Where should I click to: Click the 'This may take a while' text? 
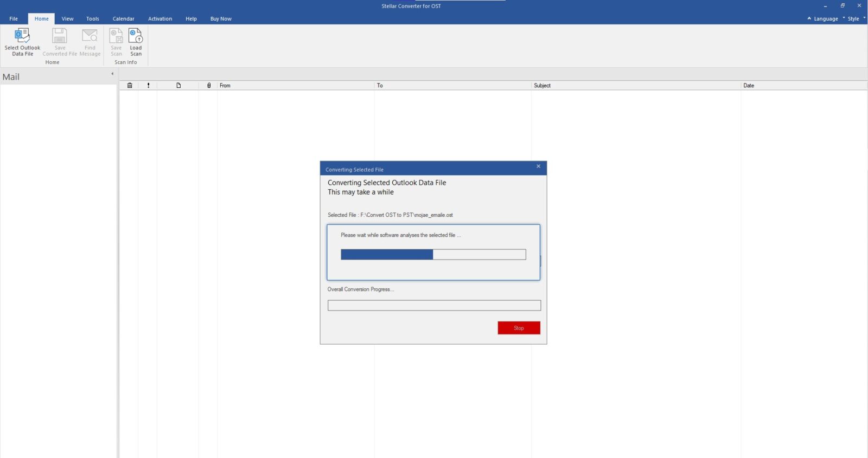point(361,192)
